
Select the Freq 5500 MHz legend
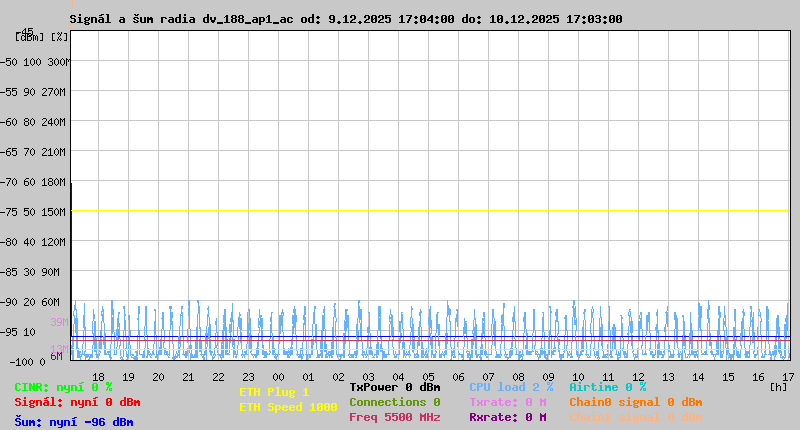pyautogui.click(x=394, y=417)
